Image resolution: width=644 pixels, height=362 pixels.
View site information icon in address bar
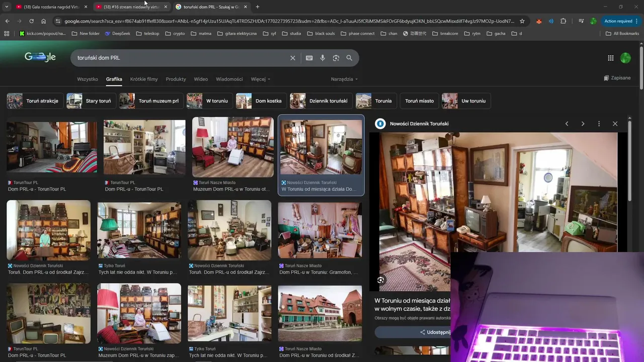(x=58, y=21)
